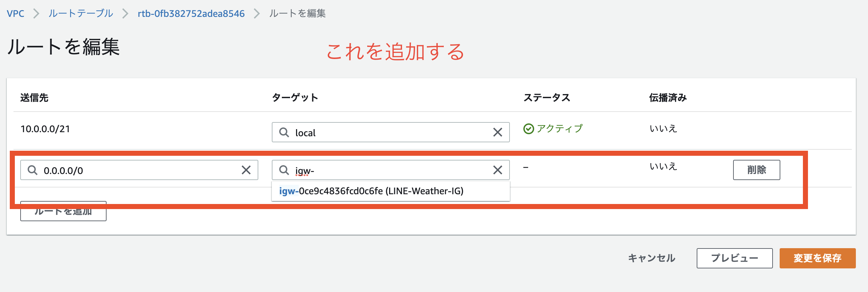Viewport: 868px width, 292px height.
Task: Focus the local target input field
Action: pyautogui.click(x=390, y=132)
